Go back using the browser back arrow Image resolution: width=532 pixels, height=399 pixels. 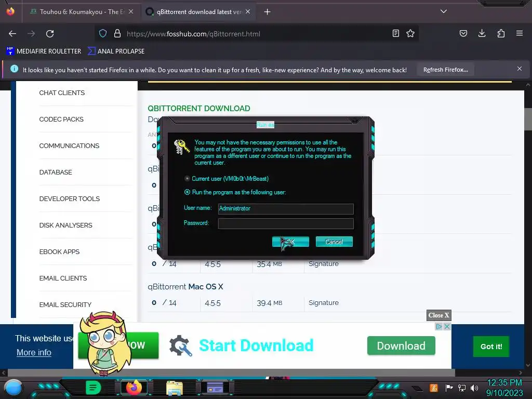(12, 34)
